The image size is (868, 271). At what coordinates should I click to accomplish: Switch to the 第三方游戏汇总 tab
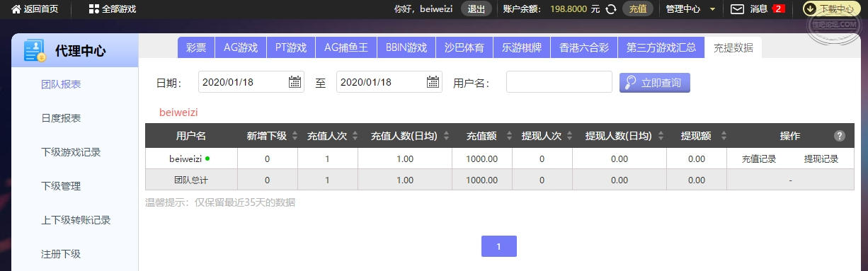click(661, 47)
